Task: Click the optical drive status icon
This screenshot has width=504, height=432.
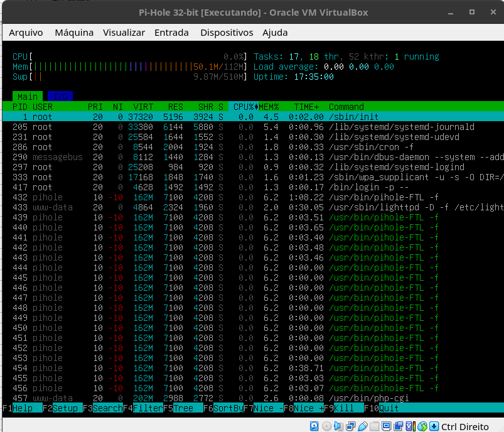Action: (x=326, y=426)
